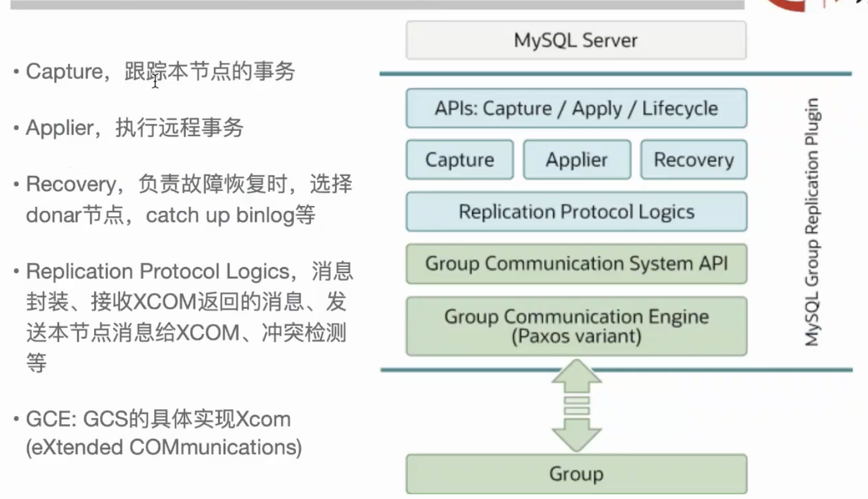The height and width of the screenshot is (499, 868).
Task: Click the text '封装、接收XCOM返回的消息、发'
Action: click(187, 301)
